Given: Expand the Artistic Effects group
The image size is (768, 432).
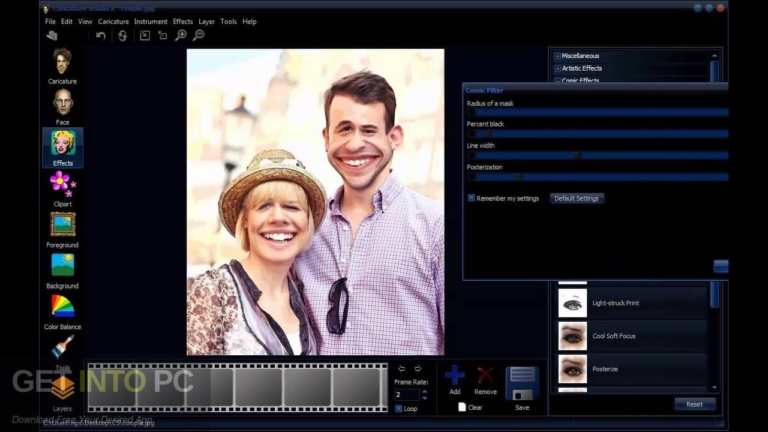Looking at the screenshot, I should pyautogui.click(x=557, y=69).
